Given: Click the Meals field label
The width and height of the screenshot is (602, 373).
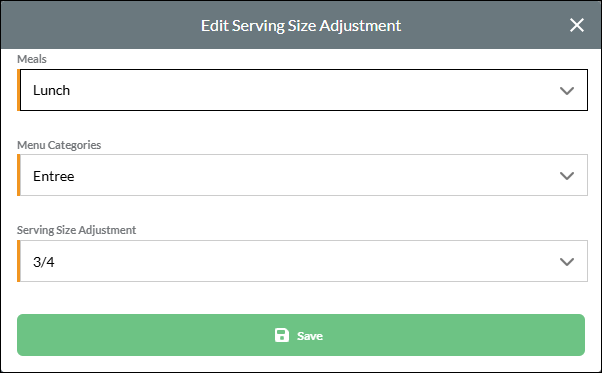Looking at the screenshot, I should click(x=32, y=59).
